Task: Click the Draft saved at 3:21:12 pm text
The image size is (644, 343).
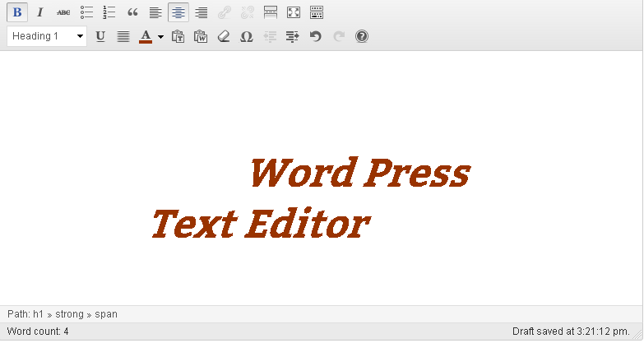Action: click(571, 331)
